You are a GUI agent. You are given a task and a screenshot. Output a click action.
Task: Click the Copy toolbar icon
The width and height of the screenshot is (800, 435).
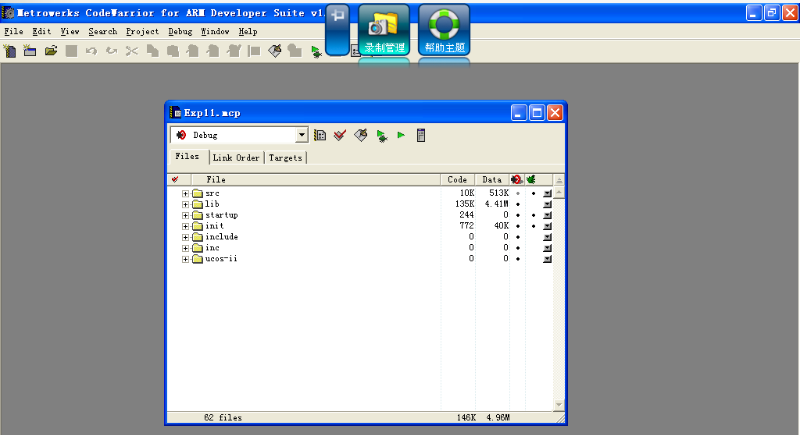pos(153,51)
